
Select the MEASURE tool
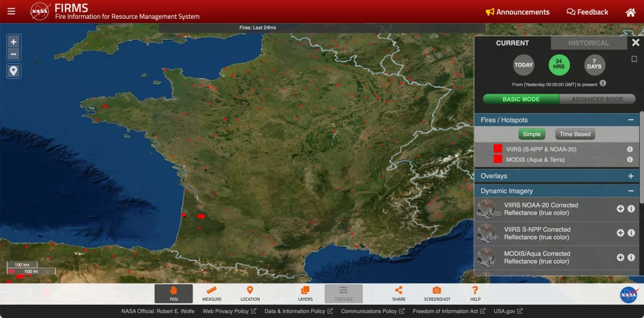[211, 294]
